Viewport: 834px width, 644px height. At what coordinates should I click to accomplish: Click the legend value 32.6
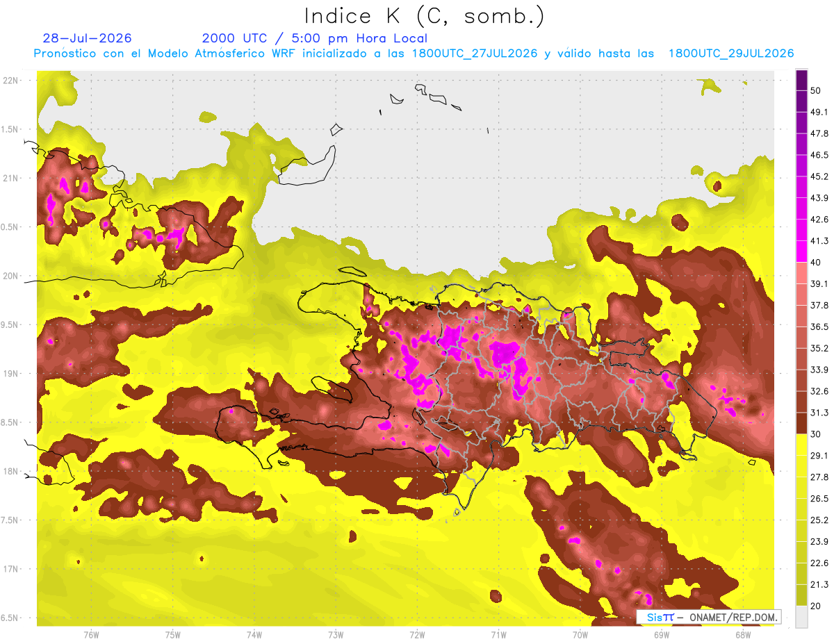tap(819, 391)
